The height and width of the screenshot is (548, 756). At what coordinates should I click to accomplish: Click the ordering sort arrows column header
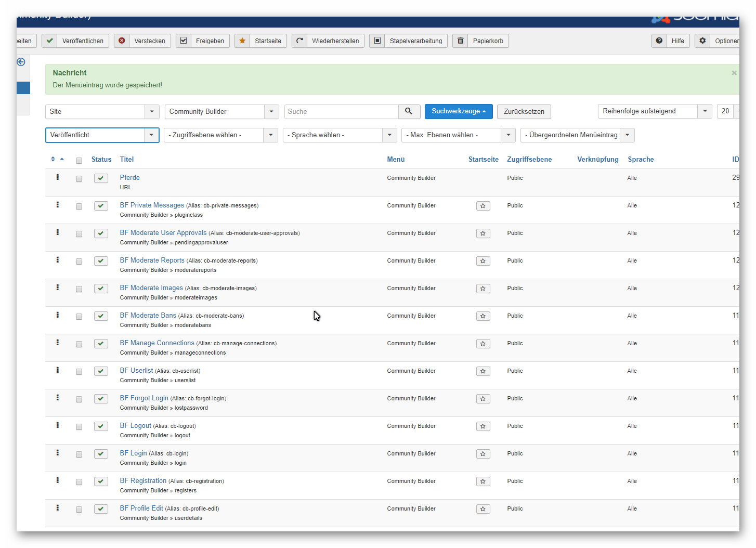tap(57, 159)
